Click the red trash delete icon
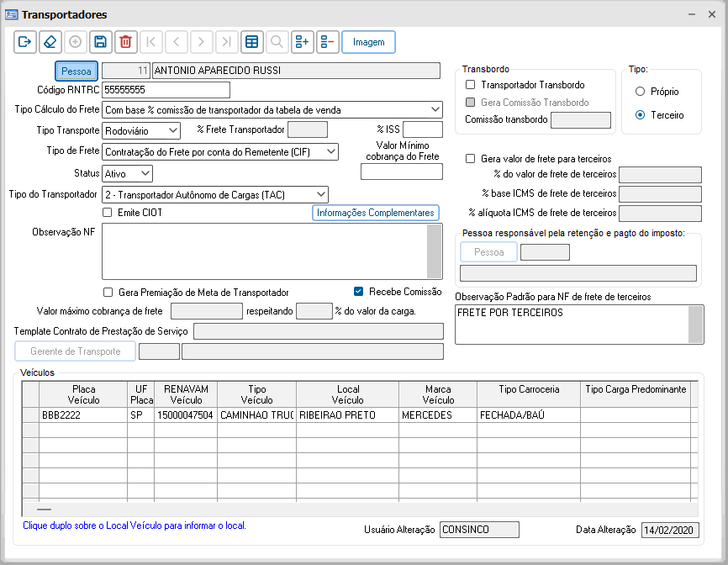 point(125,42)
